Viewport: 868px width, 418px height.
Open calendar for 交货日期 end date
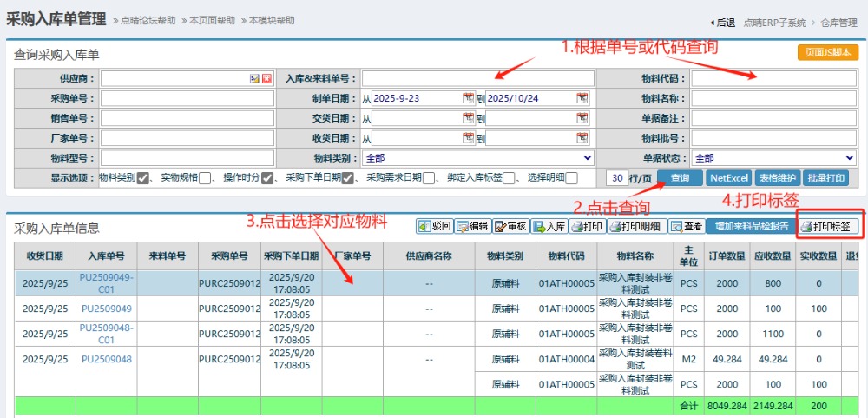click(582, 118)
